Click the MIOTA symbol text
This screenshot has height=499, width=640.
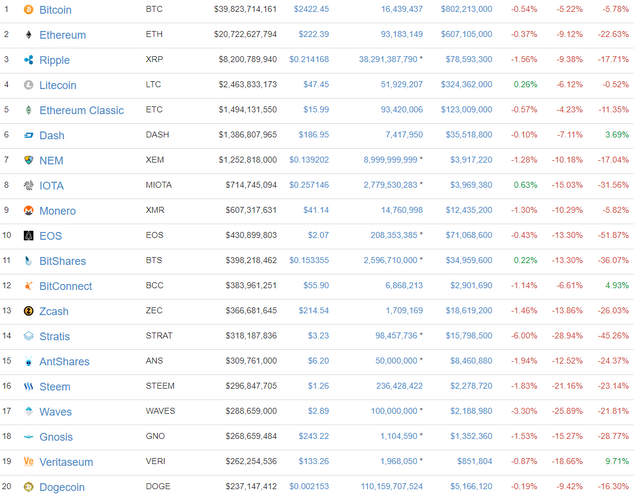click(x=159, y=185)
